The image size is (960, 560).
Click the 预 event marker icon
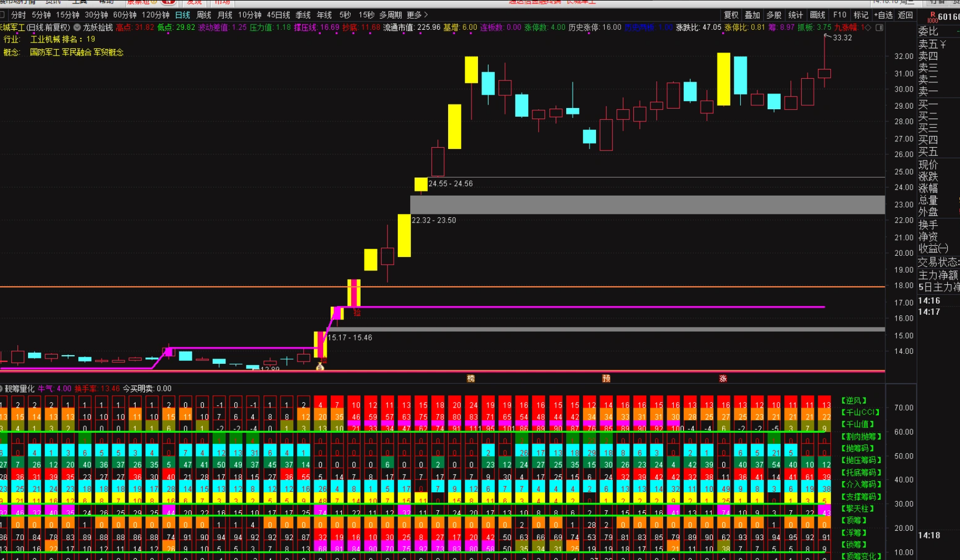(x=607, y=378)
